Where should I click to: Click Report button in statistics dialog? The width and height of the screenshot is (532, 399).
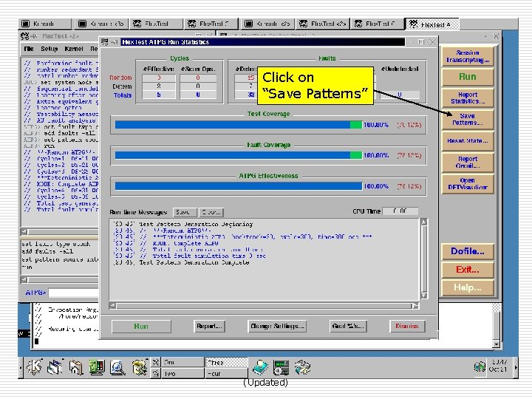209,326
